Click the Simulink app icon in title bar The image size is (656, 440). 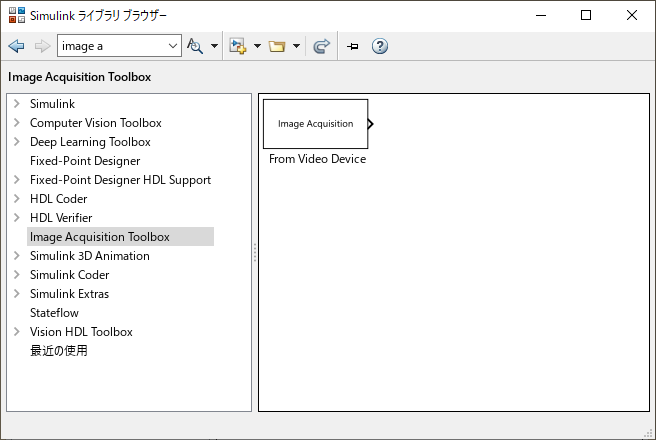pos(17,15)
